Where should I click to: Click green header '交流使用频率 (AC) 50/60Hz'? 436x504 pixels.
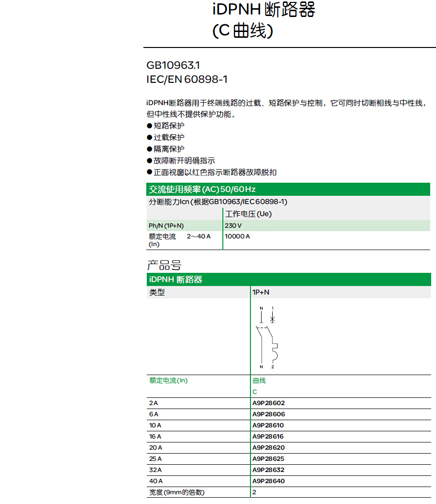pos(288,189)
